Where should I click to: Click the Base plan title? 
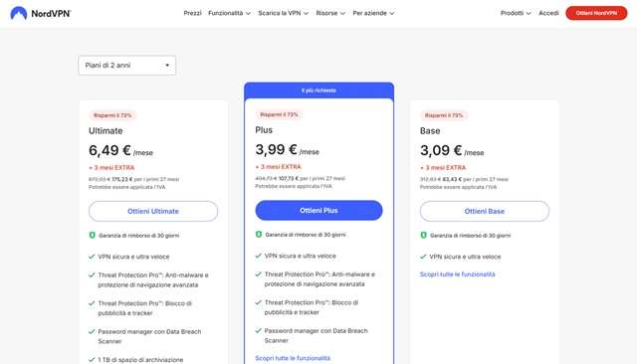[430, 130]
